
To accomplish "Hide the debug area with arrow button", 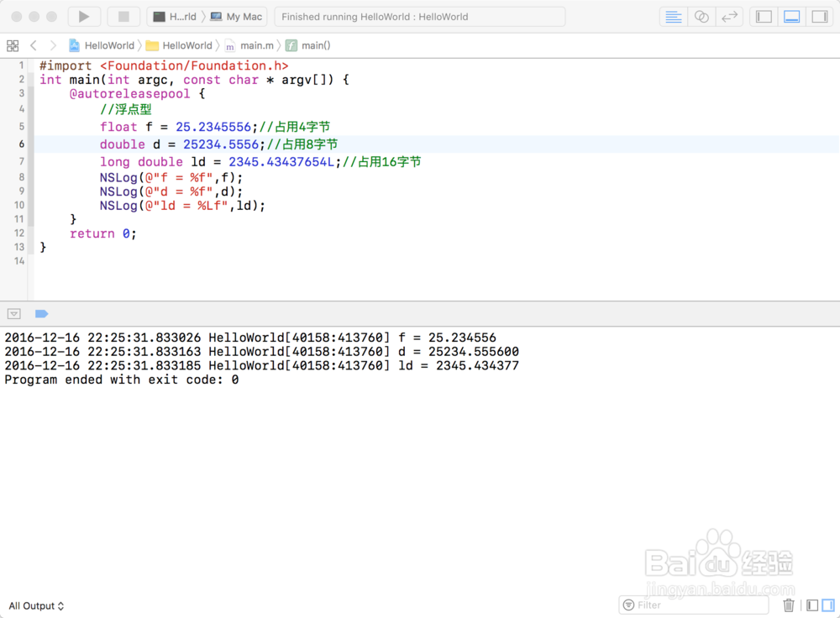I will coord(14,314).
